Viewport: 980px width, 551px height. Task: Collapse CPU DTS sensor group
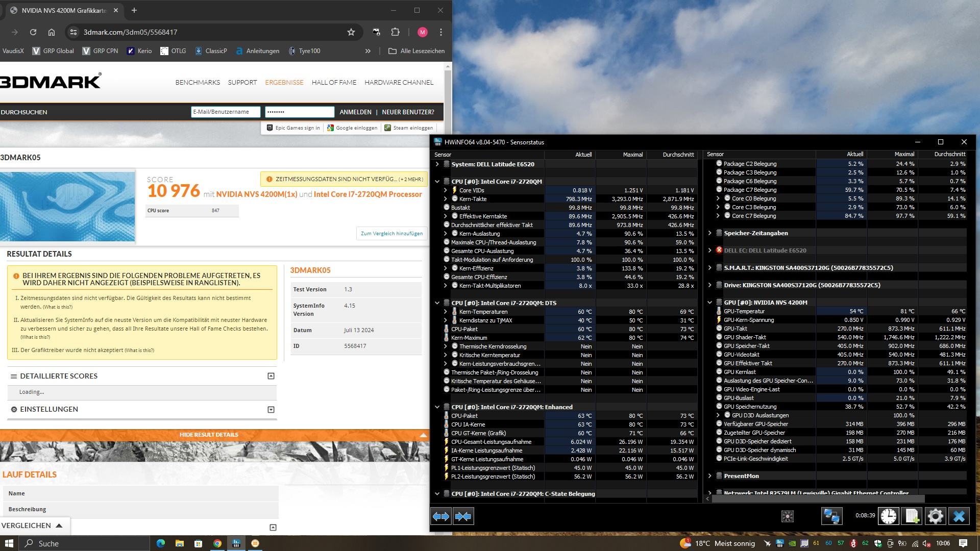tap(437, 303)
